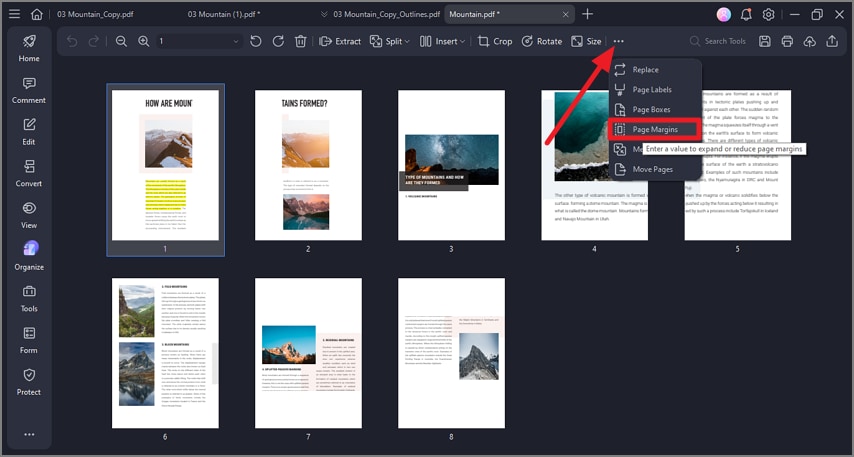Screen dimensions: 854x457
Task: Open the toolbar more options ellipsis
Action: pos(618,41)
